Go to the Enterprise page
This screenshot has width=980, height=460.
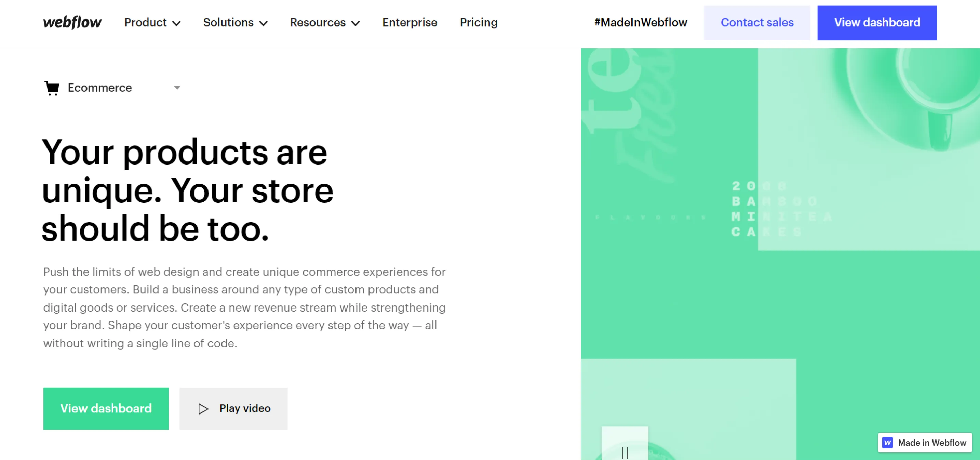click(410, 23)
